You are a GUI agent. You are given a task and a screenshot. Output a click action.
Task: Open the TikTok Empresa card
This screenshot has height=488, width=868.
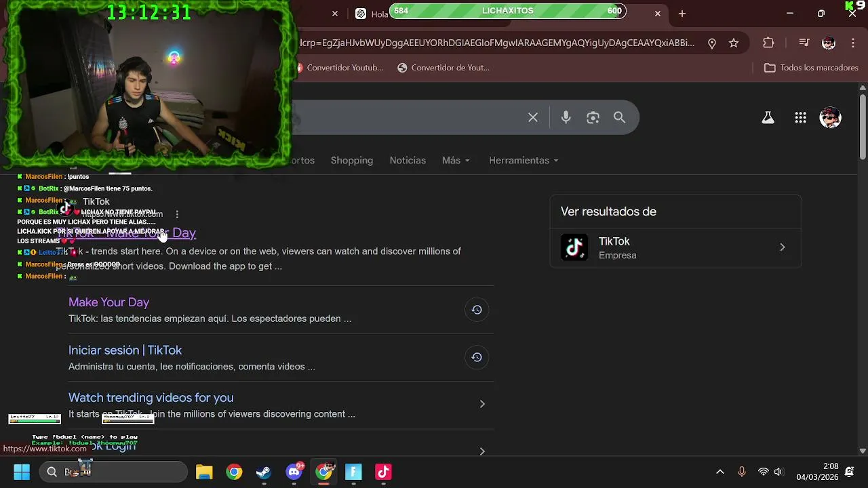pyautogui.click(x=675, y=247)
